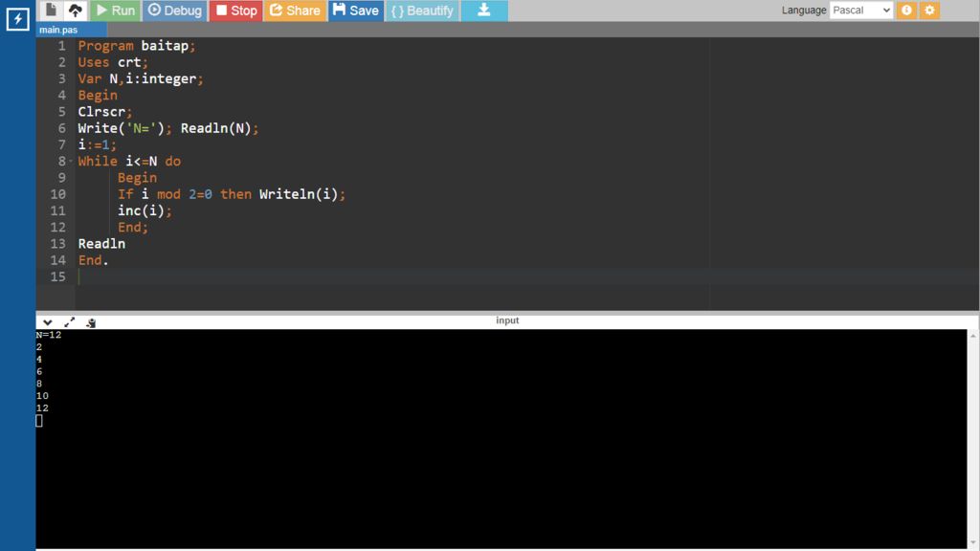This screenshot has height=551, width=980.
Task: Click console scrollbar up arrow
Action: (973, 336)
